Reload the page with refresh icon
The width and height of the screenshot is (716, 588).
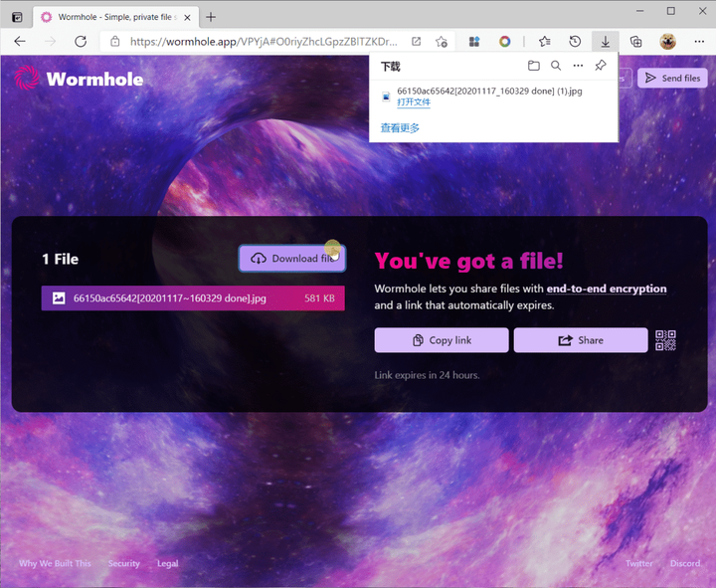[x=81, y=42]
